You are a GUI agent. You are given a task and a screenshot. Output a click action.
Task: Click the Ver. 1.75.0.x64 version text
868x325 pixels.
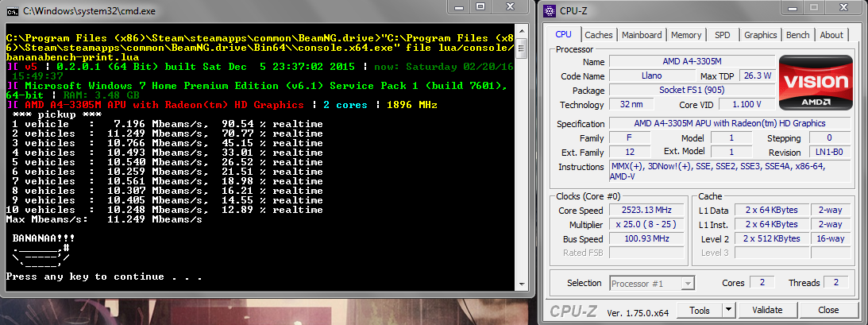click(x=638, y=313)
